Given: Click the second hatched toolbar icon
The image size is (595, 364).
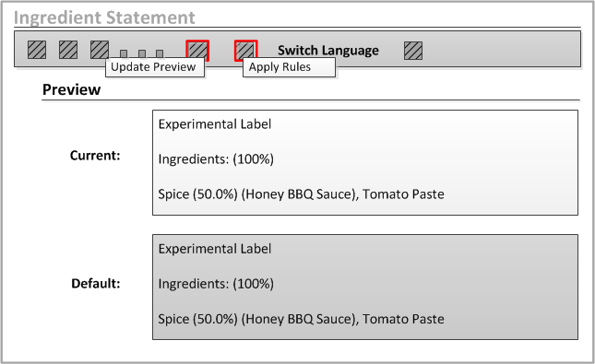Looking at the screenshot, I should 68,50.
